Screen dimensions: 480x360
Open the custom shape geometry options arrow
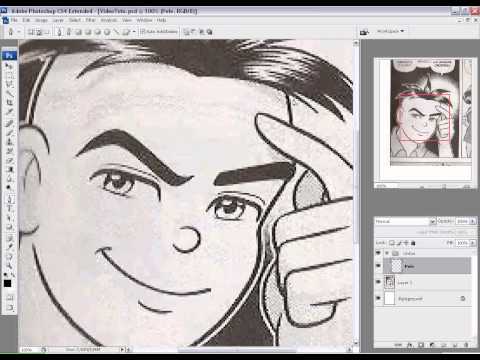pyautogui.click(x=134, y=32)
